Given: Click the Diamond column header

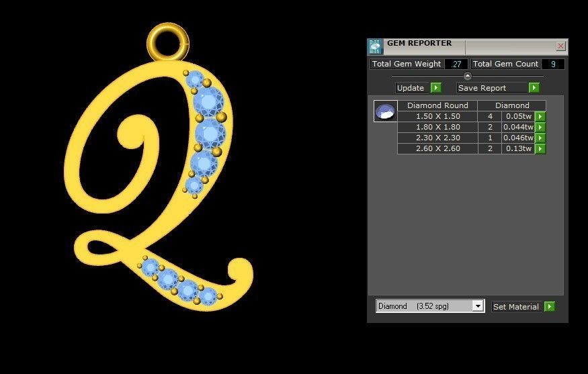Looking at the screenshot, I should (512, 105).
